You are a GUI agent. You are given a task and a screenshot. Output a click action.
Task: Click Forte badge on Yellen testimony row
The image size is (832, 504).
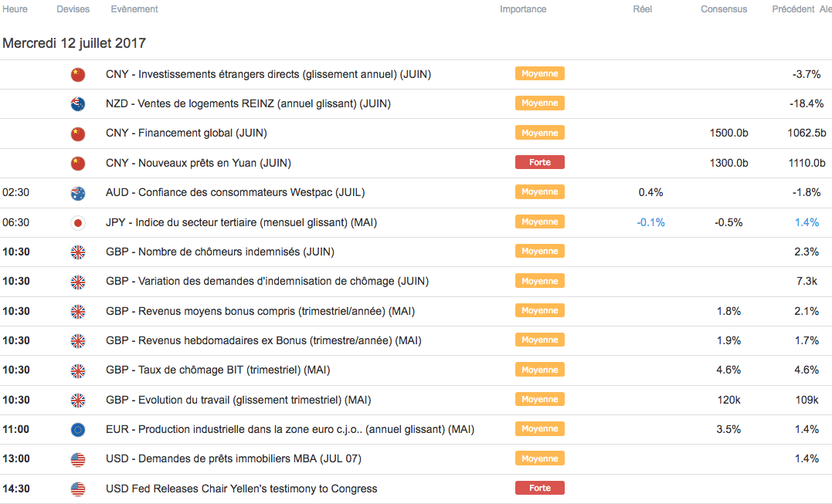click(540, 488)
